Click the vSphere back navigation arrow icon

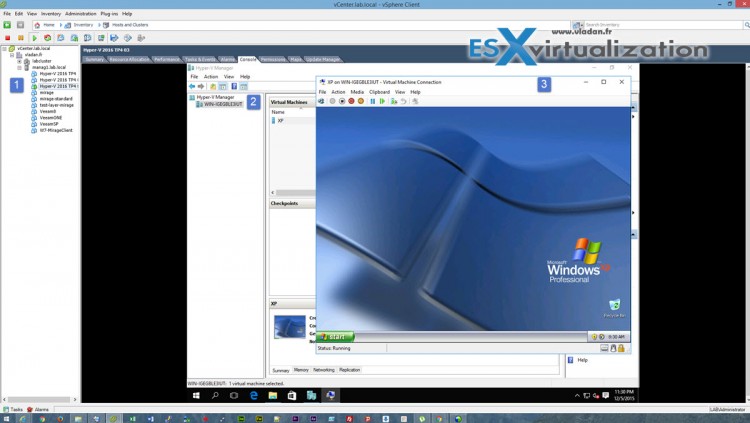(7, 25)
